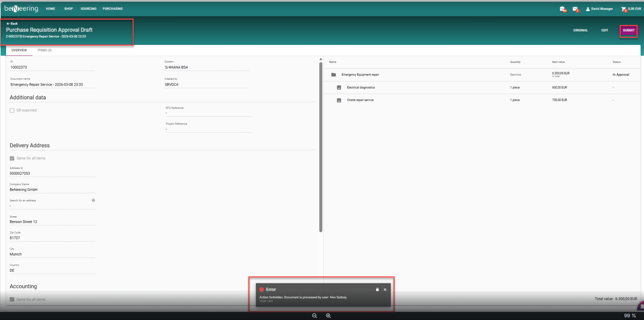The image size is (644, 320).
Task: Click the EDIT button
Action: pos(605,30)
